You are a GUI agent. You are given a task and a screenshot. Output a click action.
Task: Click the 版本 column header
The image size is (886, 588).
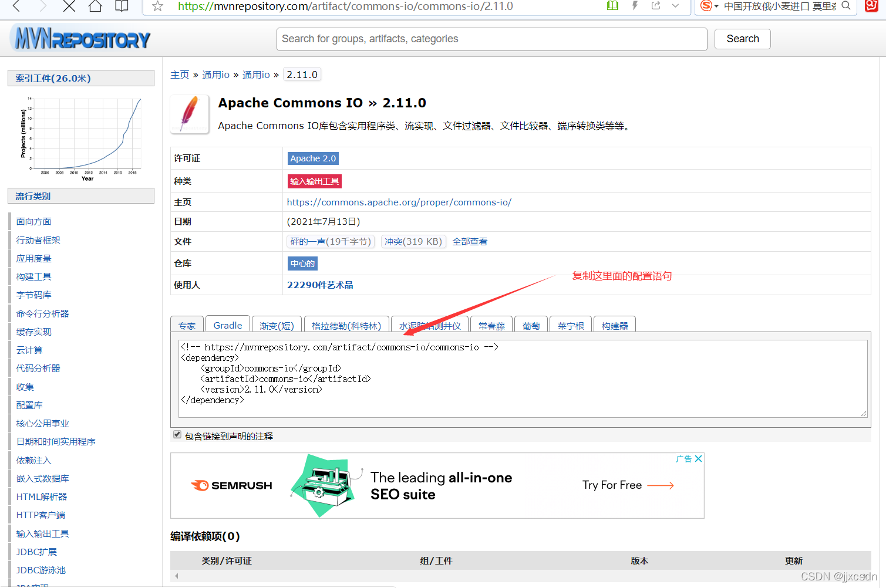[639, 561]
